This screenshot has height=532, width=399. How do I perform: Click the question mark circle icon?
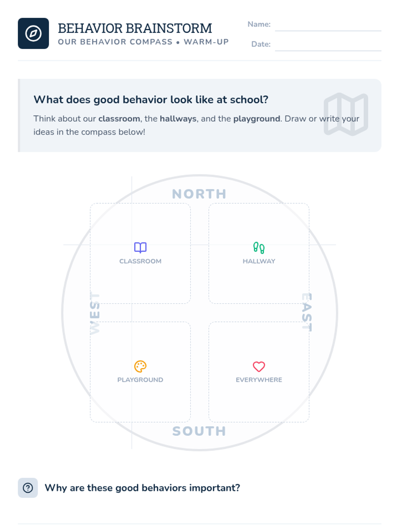tap(28, 488)
